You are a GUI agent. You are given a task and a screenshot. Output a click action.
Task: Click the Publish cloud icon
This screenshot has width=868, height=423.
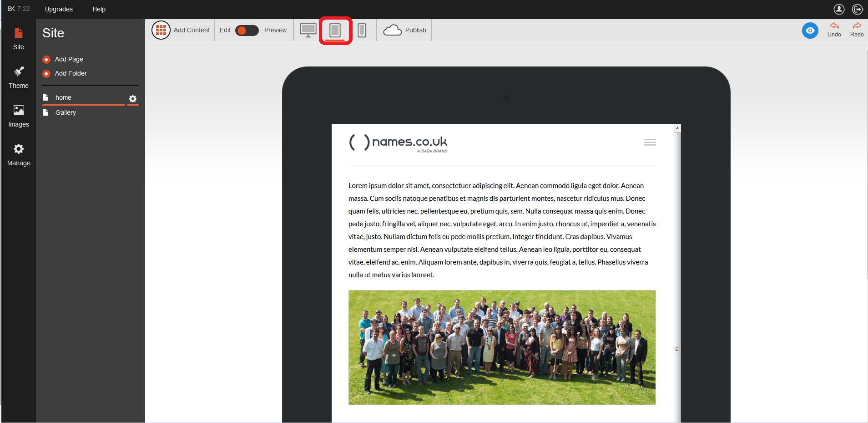pyautogui.click(x=393, y=30)
